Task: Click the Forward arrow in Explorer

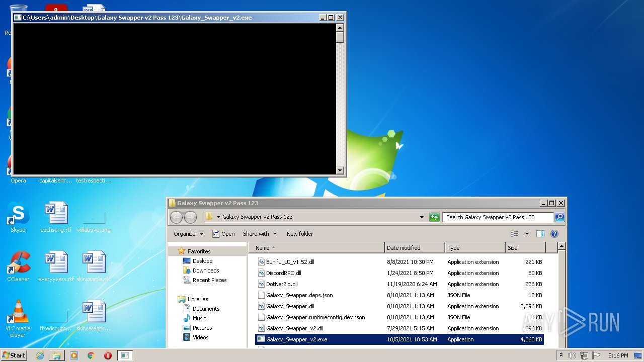Action: (x=190, y=217)
